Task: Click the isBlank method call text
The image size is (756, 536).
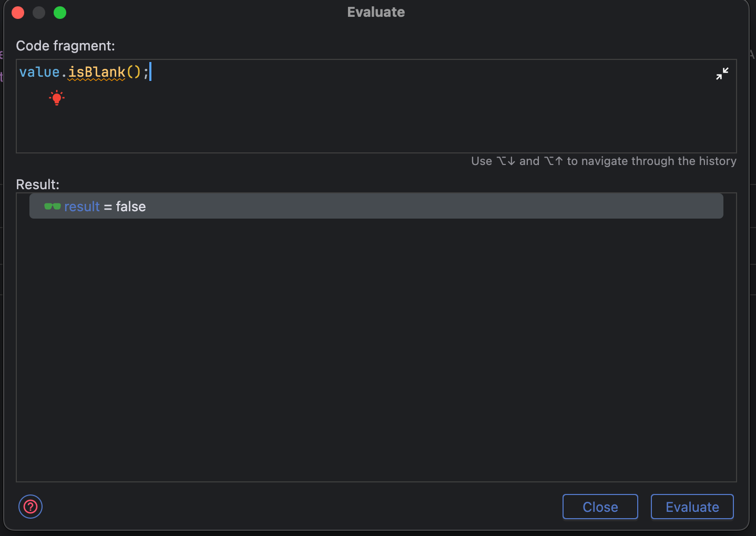Action: tap(97, 72)
